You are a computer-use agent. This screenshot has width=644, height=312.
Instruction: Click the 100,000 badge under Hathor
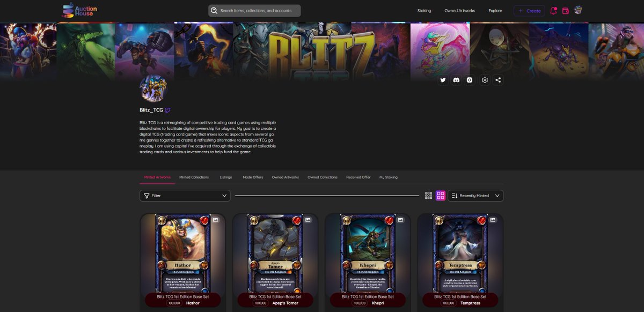click(174, 303)
